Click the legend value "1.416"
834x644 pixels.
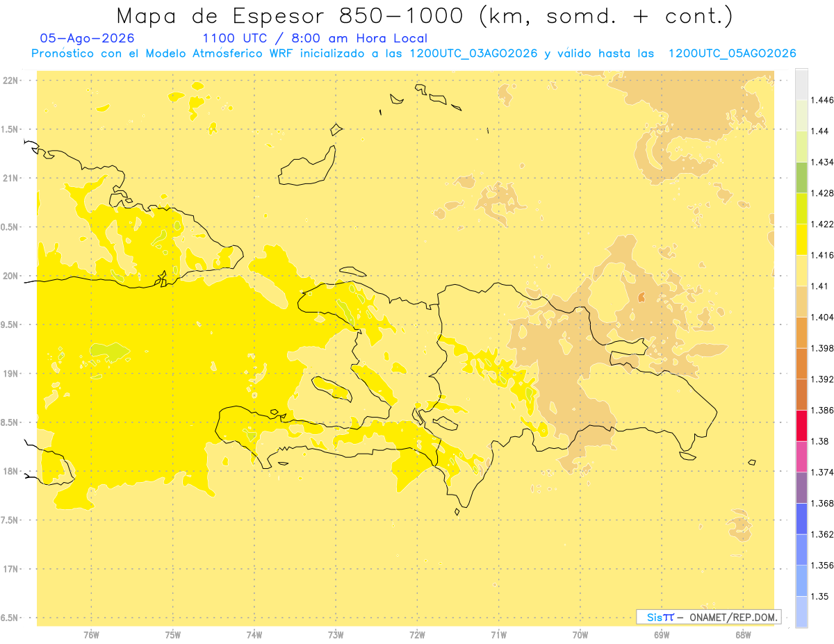822,255
